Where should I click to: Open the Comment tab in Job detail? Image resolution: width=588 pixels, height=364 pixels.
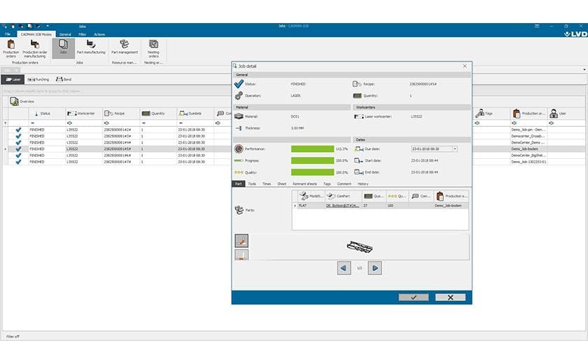344,183
